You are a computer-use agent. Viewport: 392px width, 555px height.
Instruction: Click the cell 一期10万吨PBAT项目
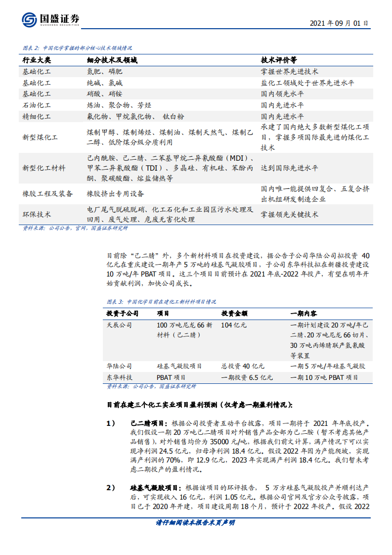(x=324, y=377)
